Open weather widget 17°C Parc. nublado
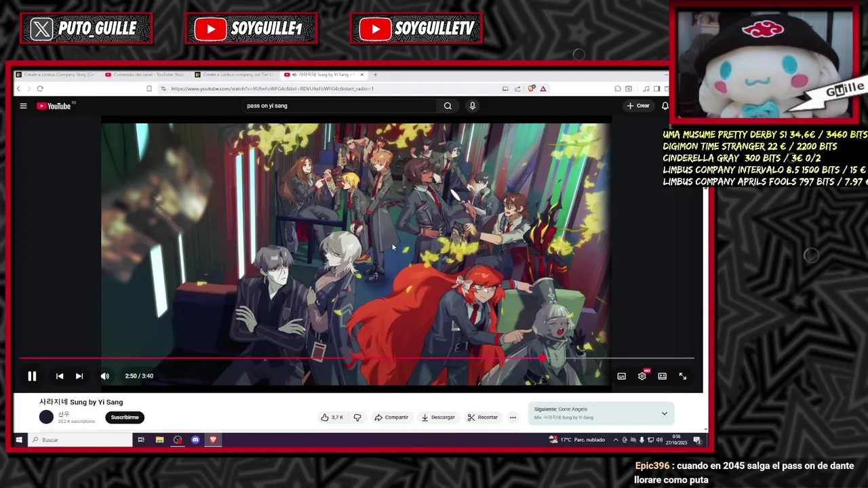 [577, 440]
